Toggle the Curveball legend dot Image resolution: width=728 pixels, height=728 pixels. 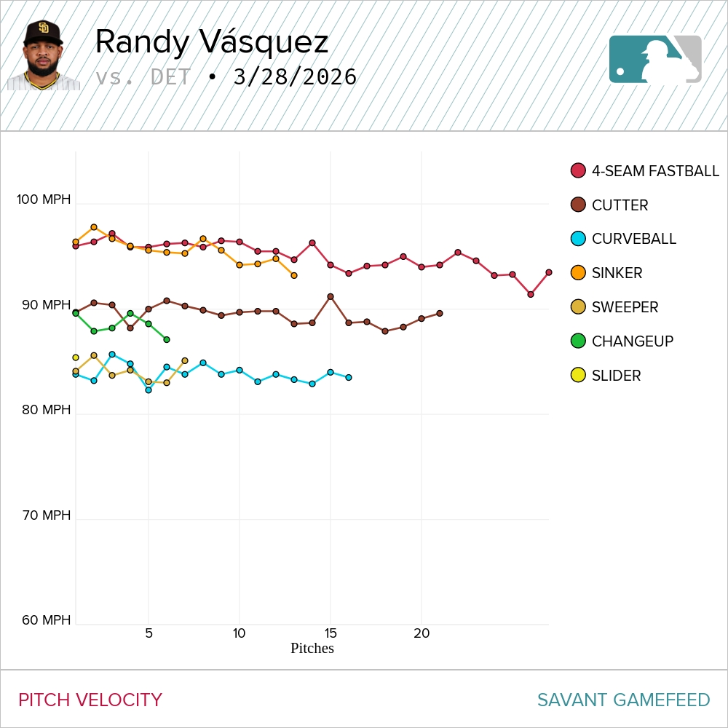tap(578, 239)
